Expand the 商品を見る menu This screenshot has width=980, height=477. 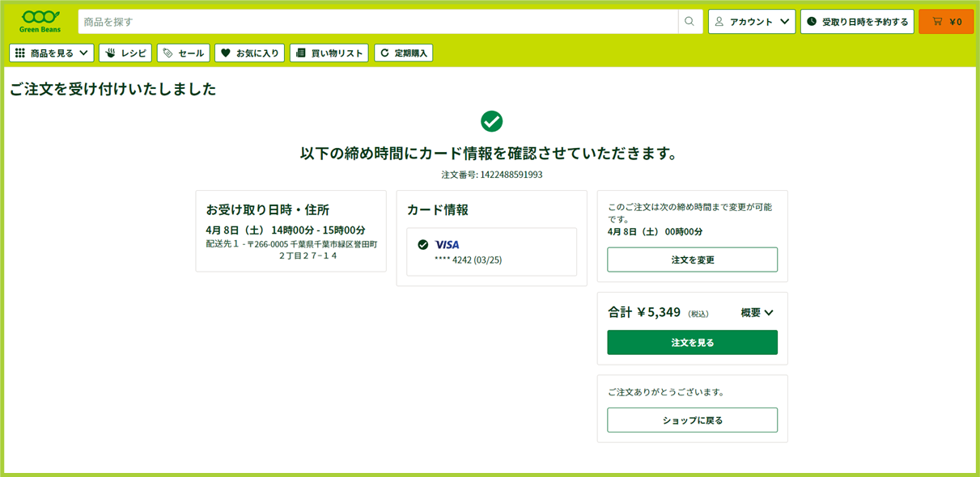click(52, 53)
